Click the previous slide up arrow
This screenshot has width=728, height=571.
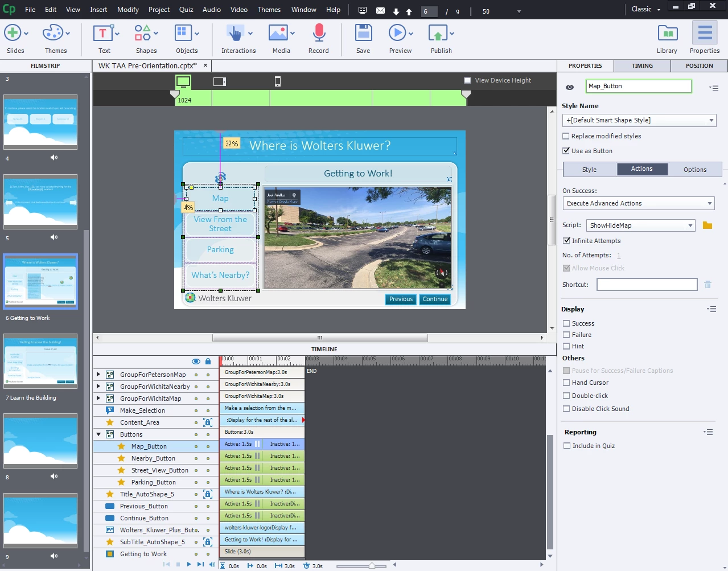[x=409, y=11]
